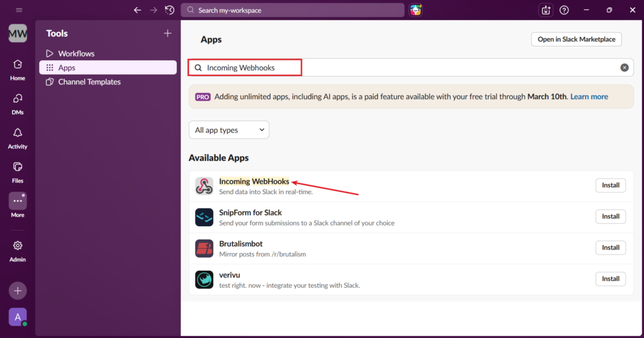Click the Brutalismbot app icon
This screenshot has height=338, width=644.
click(x=204, y=249)
